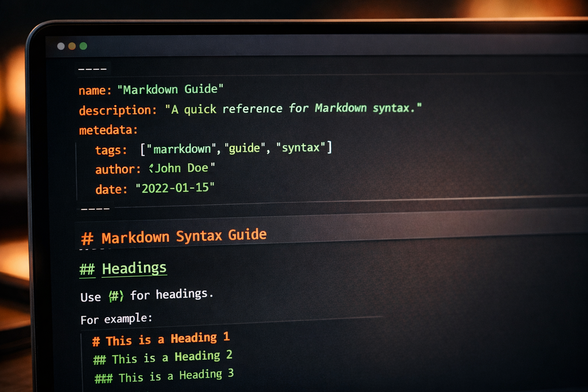Click the '## This is a Heading 2' line
The height and width of the screenshot is (392, 588).
tap(163, 358)
